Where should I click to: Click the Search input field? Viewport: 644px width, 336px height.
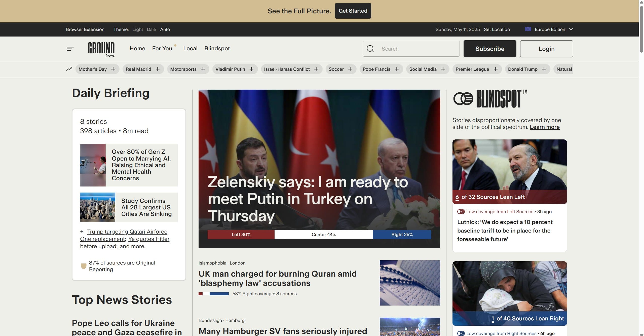411,49
